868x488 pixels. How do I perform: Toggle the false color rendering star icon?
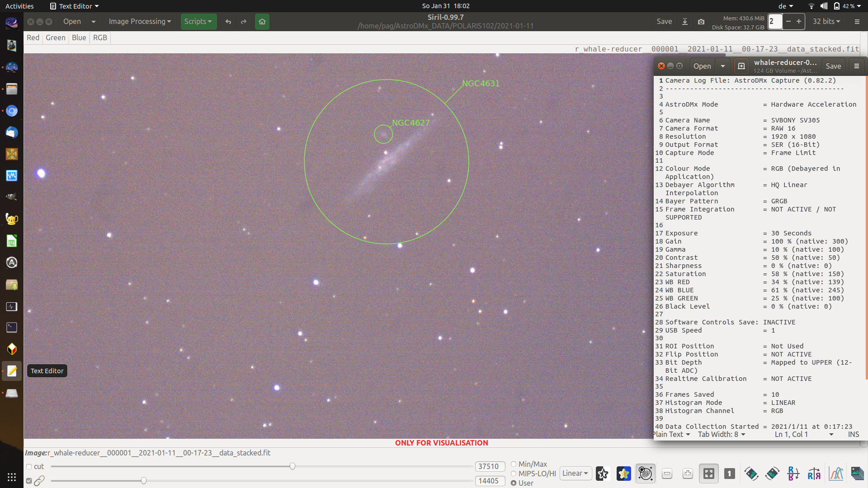click(x=623, y=474)
